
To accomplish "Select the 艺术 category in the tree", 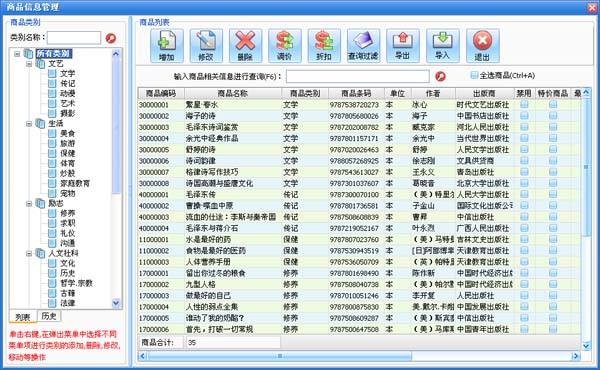I will click(67, 103).
